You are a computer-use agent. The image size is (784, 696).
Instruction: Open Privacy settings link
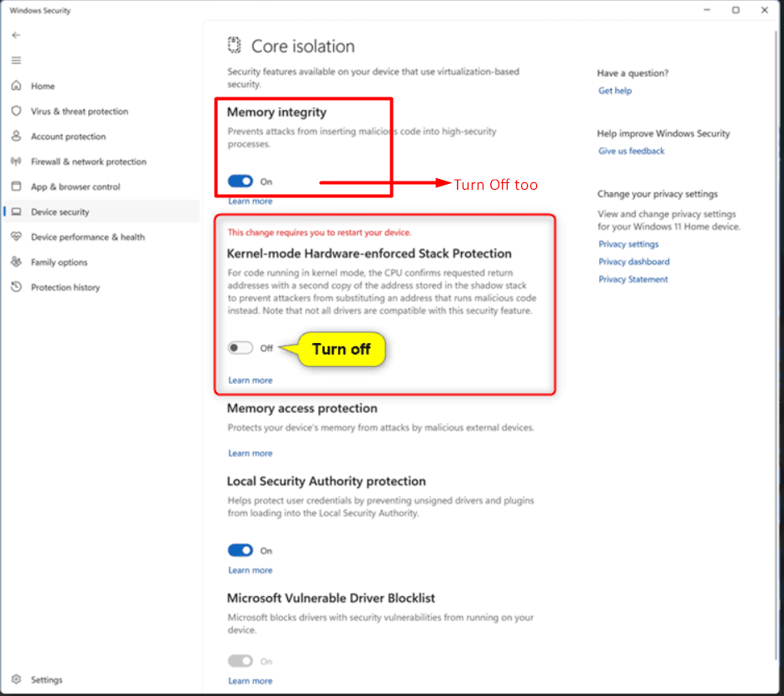[628, 244]
